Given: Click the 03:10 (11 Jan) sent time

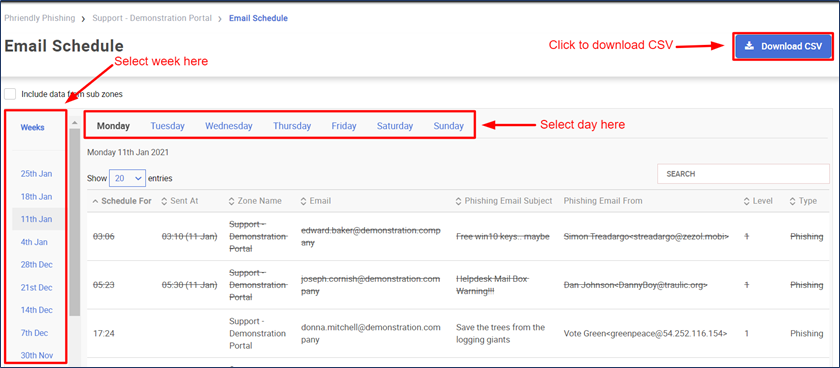Looking at the screenshot, I should (x=190, y=237).
